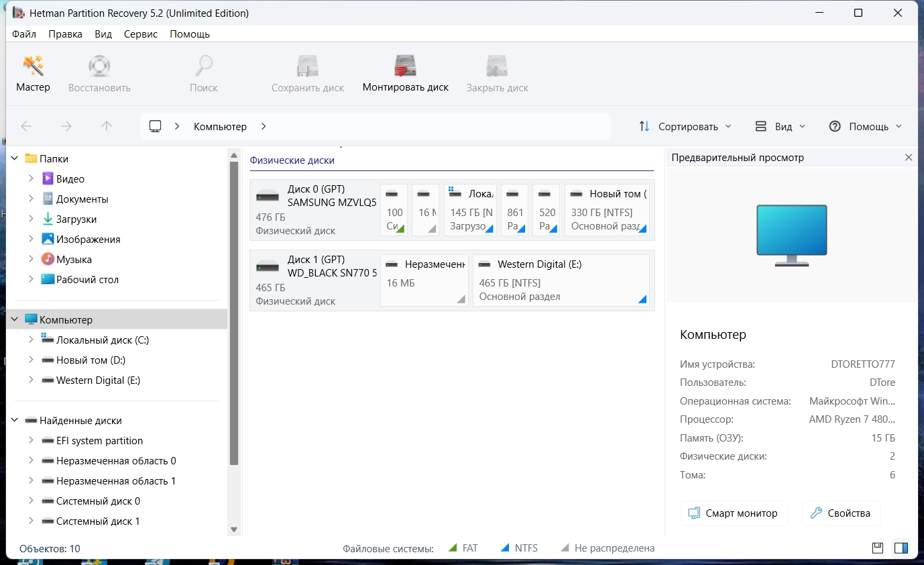Screen dimensions: 924x565
Task: Click the Физические диски section header
Action: pyautogui.click(x=292, y=160)
